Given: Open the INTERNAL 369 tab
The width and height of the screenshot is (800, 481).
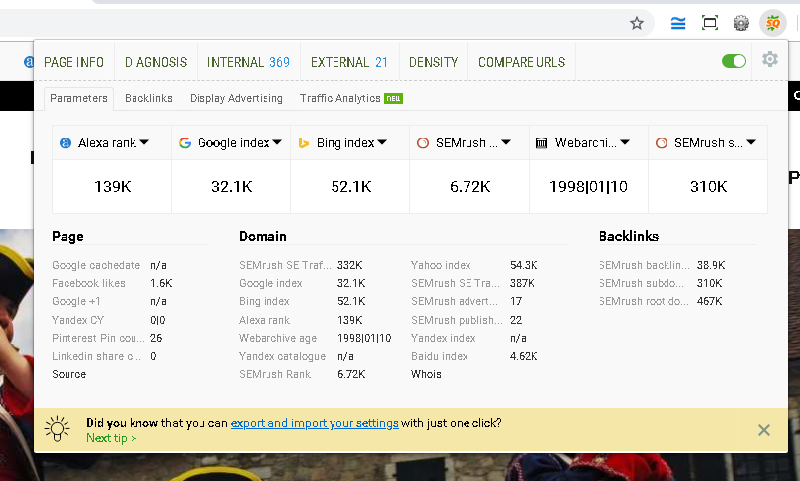Looking at the screenshot, I should click(x=248, y=62).
